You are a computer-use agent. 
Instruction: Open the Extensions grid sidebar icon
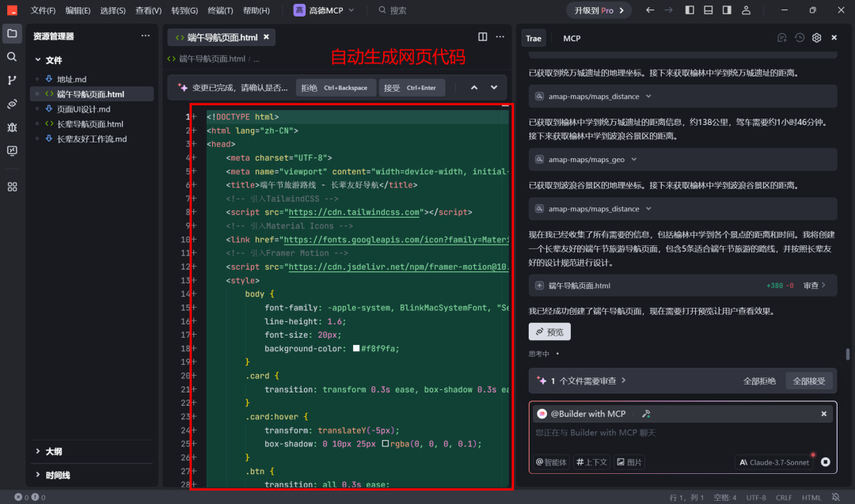pyautogui.click(x=12, y=187)
